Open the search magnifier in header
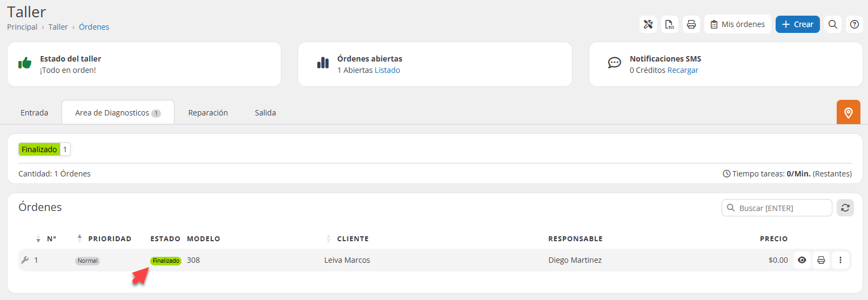Viewport: 868px width, 300px height. tap(833, 24)
